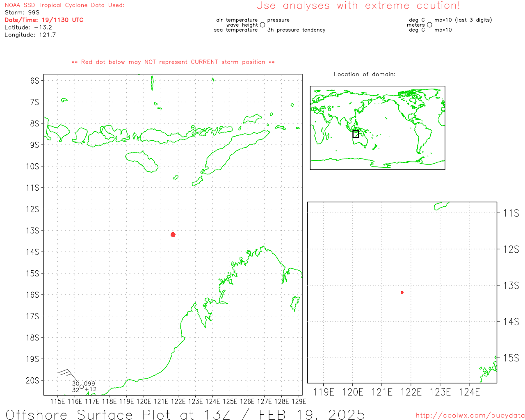The height and width of the screenshot is (420, 525).
Task: Click the '125E' longitude label on main map
Action: (230, 401)
